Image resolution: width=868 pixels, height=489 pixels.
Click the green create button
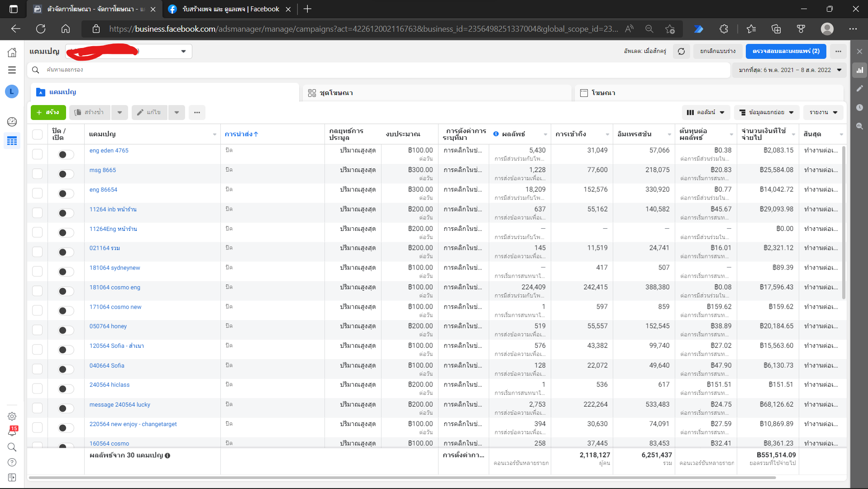48,112
